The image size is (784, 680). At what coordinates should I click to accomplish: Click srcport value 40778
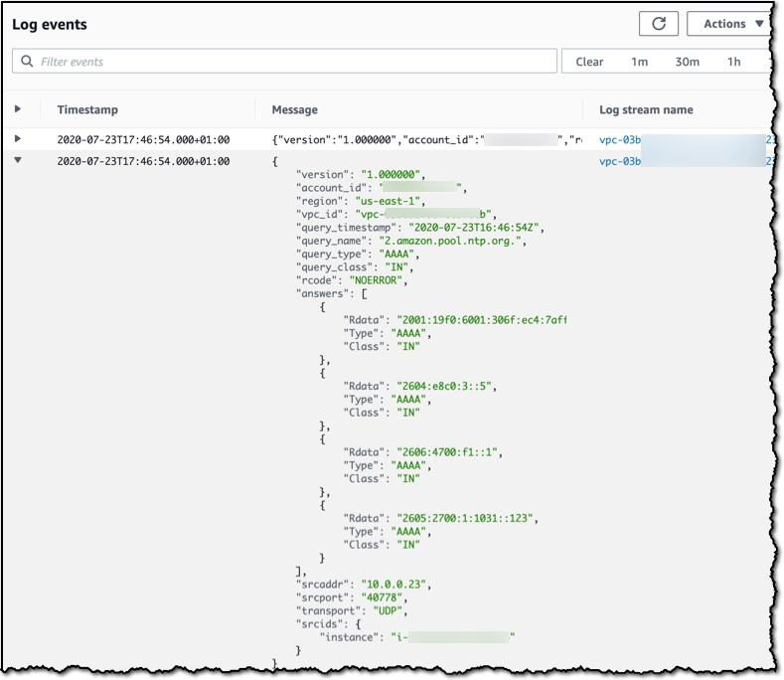[x=384, y=597]
